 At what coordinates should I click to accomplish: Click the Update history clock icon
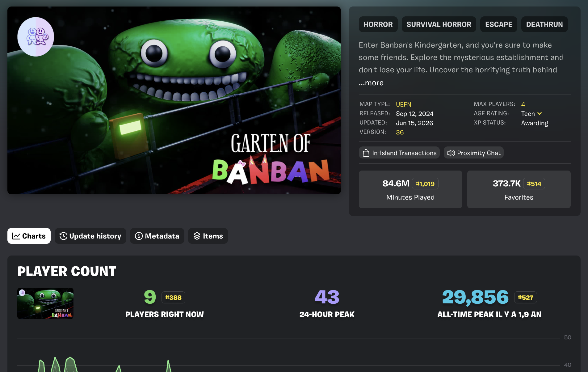point(63,236)
